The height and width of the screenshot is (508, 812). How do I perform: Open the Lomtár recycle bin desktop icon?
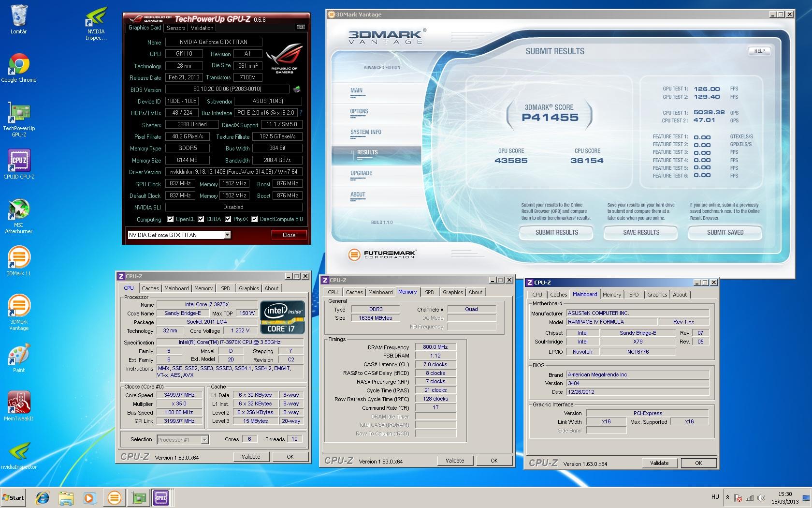click(19, 19)
